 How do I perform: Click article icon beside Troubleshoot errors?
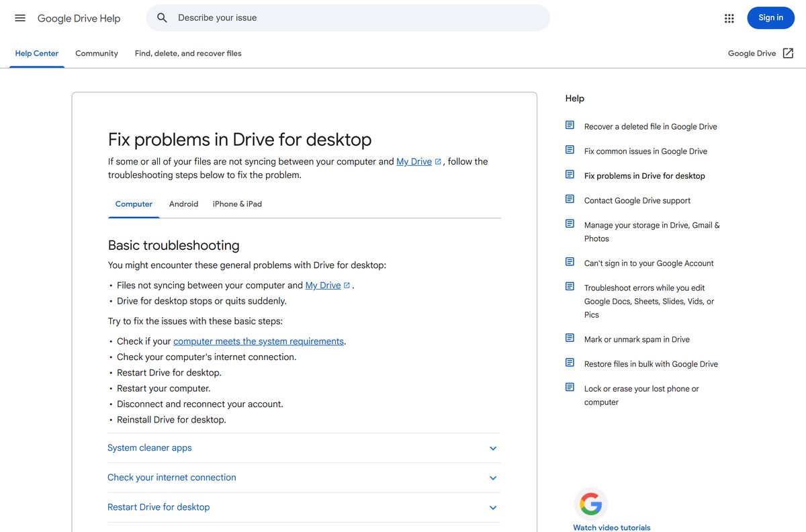pyautogui.click(x=570, y=286)
